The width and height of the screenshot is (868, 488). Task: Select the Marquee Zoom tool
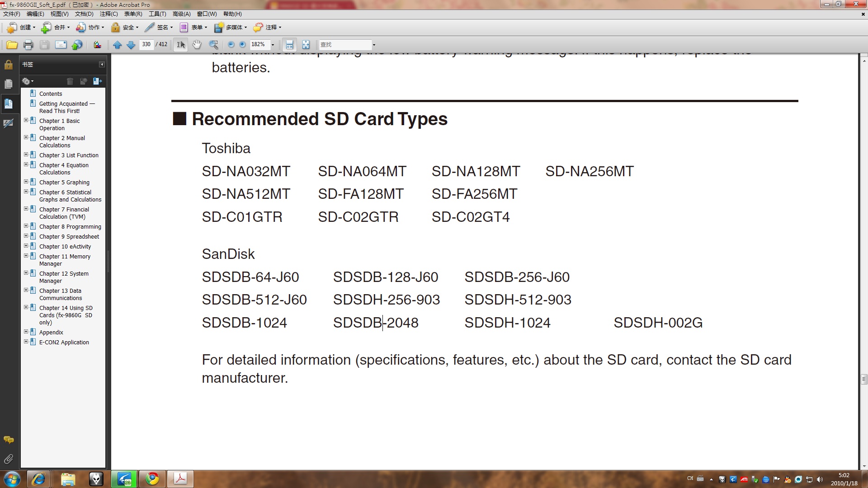point(213,45)
